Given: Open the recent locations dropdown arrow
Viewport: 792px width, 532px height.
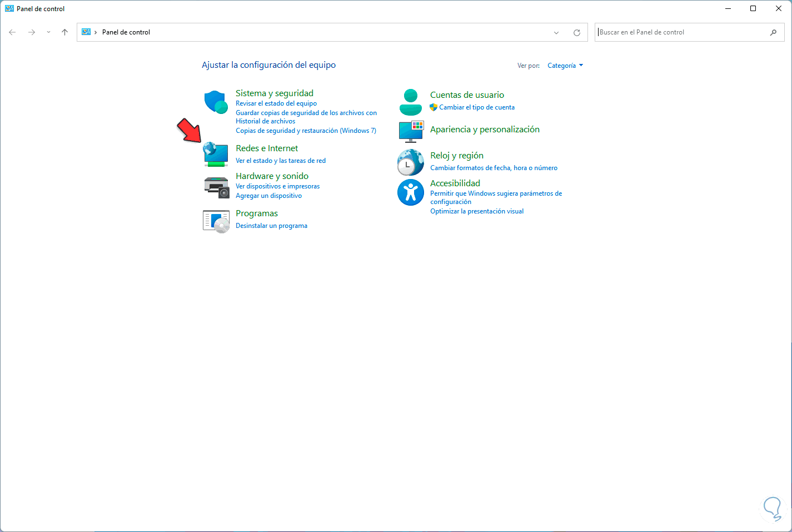Looking at the screenshot, I should coord(48,32).
